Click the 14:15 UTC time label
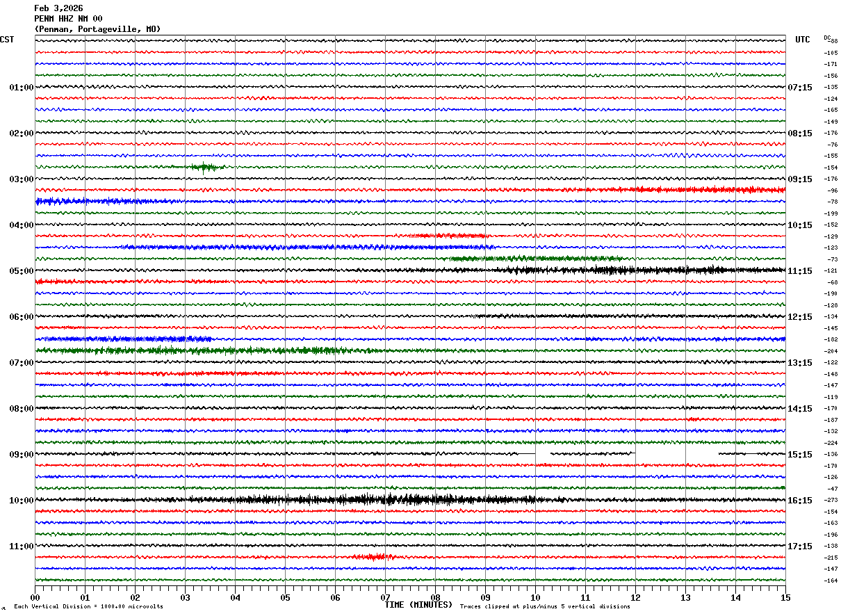Image resolution: width=841 pixels, height=616 pixels. (x=800, y=409)
